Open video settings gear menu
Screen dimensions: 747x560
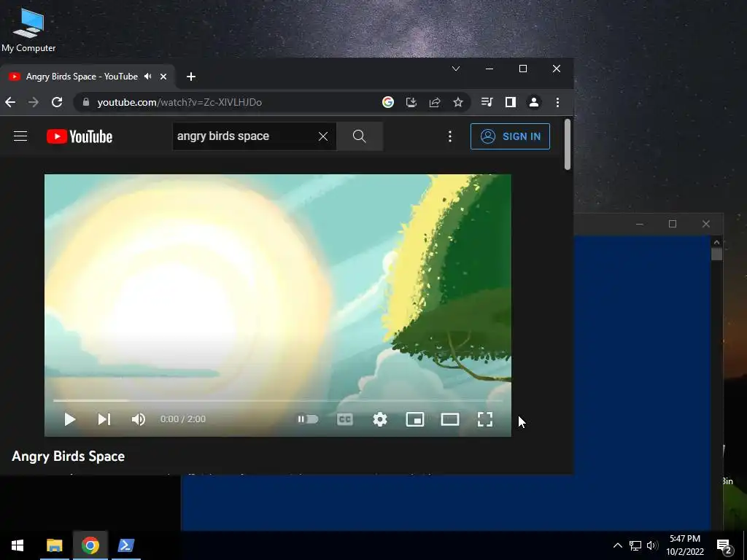tap(379, 419)
